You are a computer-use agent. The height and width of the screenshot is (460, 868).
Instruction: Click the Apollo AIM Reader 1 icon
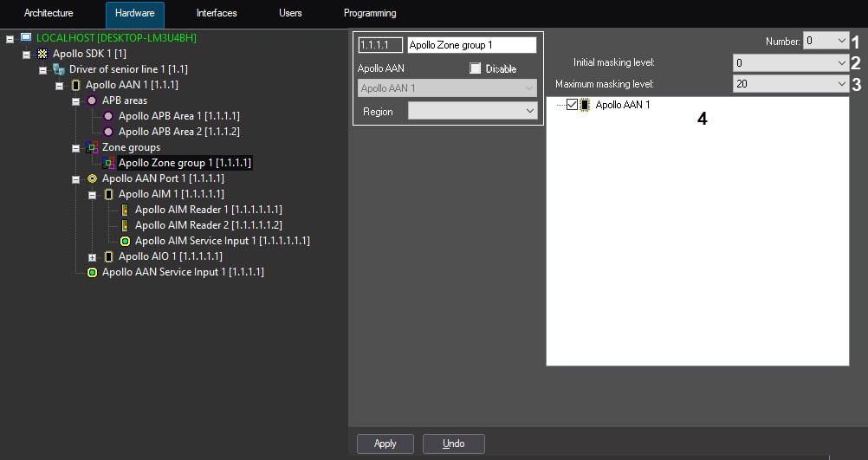coord(125,210)
